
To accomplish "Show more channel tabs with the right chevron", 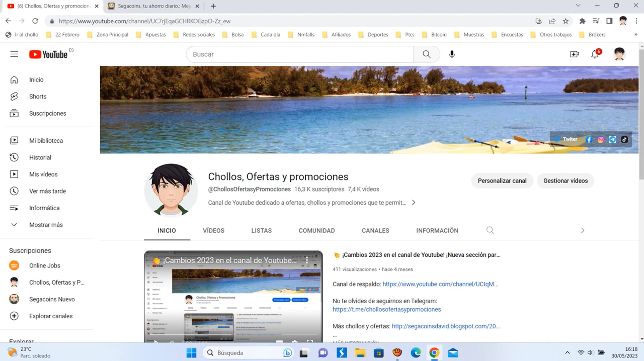I will click(583, 230).
